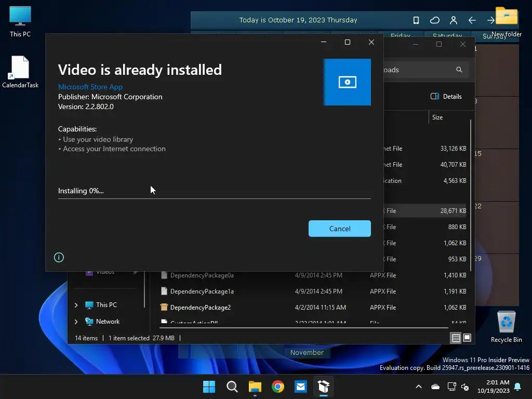Open File Explorer from the taskbar
532x399 pixels.
point(255,387)
